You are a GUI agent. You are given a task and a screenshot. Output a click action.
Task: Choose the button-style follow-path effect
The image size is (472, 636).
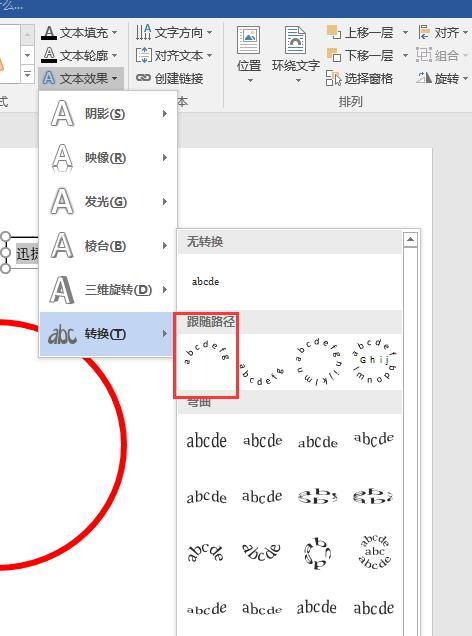coord(374,362)
